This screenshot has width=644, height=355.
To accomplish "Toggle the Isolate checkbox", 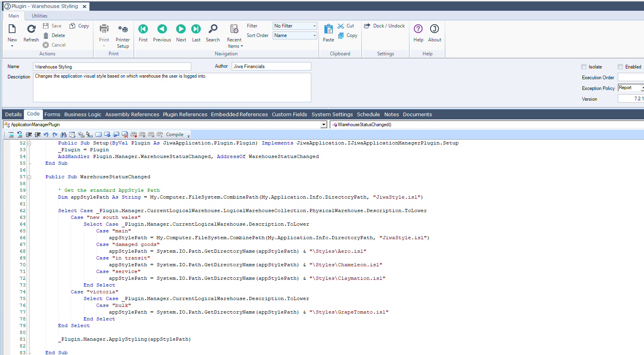I will 584,67.
